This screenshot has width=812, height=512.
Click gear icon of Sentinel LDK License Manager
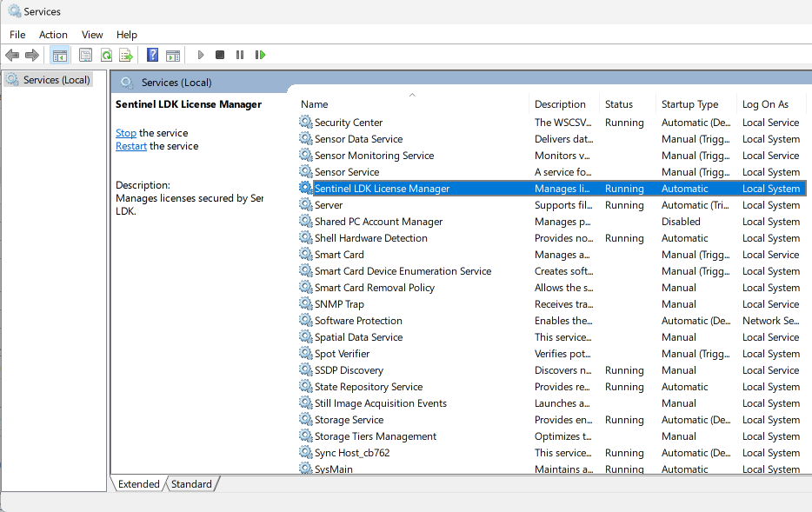click(305, 189)
